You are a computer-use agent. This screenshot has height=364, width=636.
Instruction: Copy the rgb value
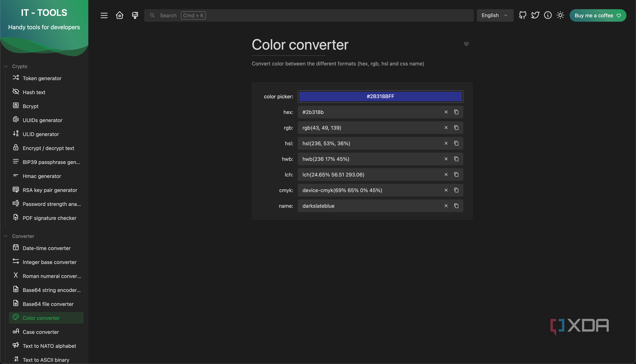tap(456, 128)
